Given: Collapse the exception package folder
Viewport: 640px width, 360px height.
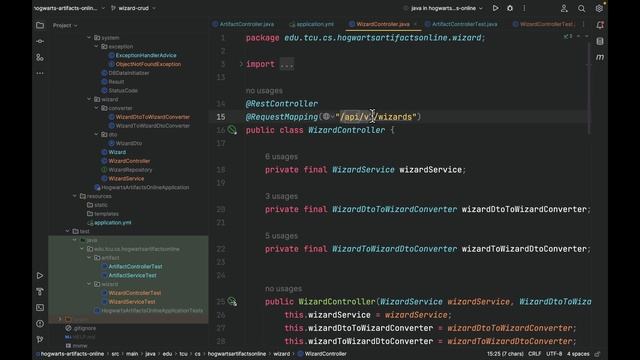Looking at the screenshot, I should click(96, 47).
